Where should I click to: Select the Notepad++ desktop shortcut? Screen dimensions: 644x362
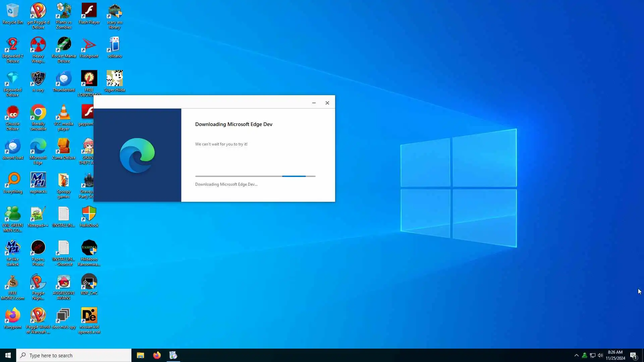[x=38, y=217]
